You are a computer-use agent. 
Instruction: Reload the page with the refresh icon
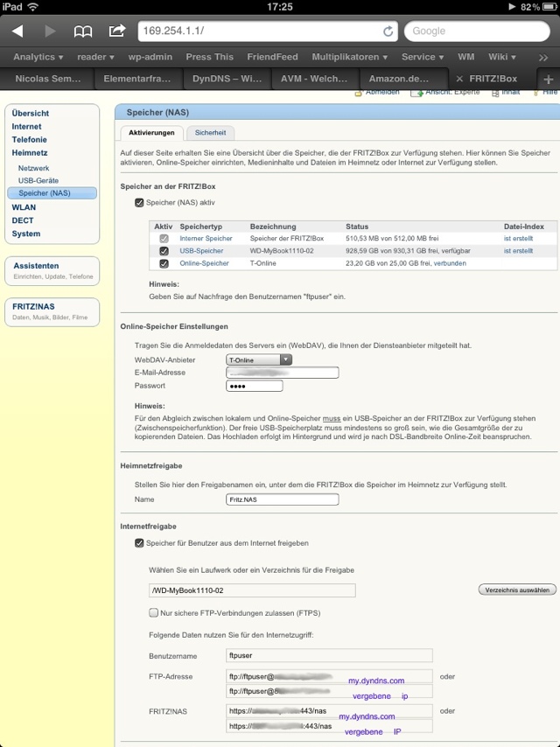388,31
